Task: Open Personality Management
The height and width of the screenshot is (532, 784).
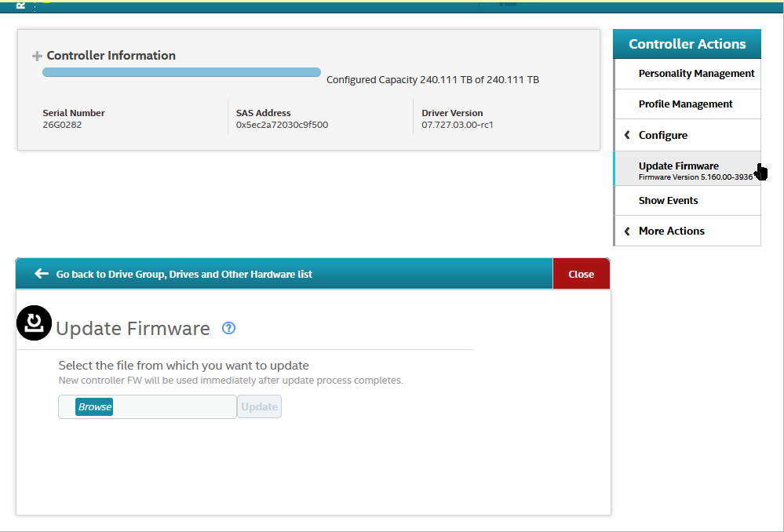Action: pyautogui.click(x=695, y=74)
